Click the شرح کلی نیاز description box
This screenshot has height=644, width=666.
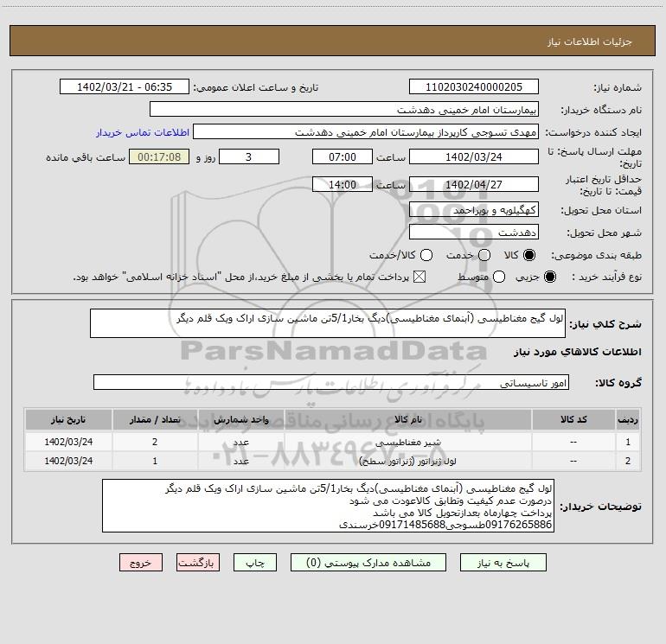click(328, 323)
